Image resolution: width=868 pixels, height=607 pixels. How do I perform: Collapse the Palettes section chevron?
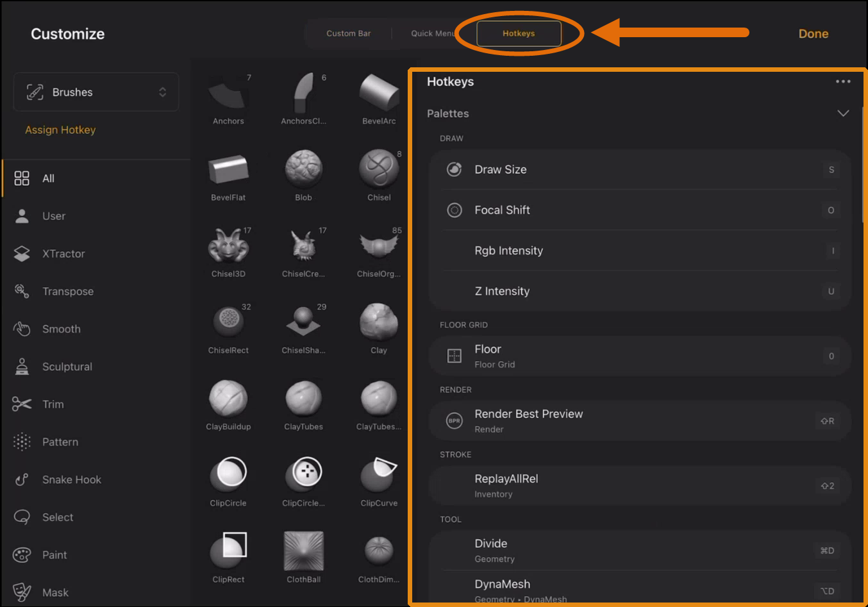point(843,113)
